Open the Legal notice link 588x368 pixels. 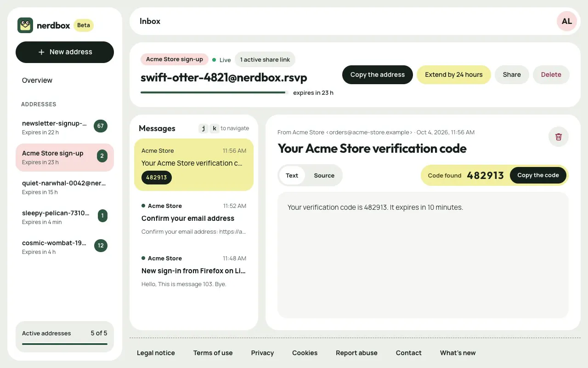pyautogui.click(x=156, y=353)
